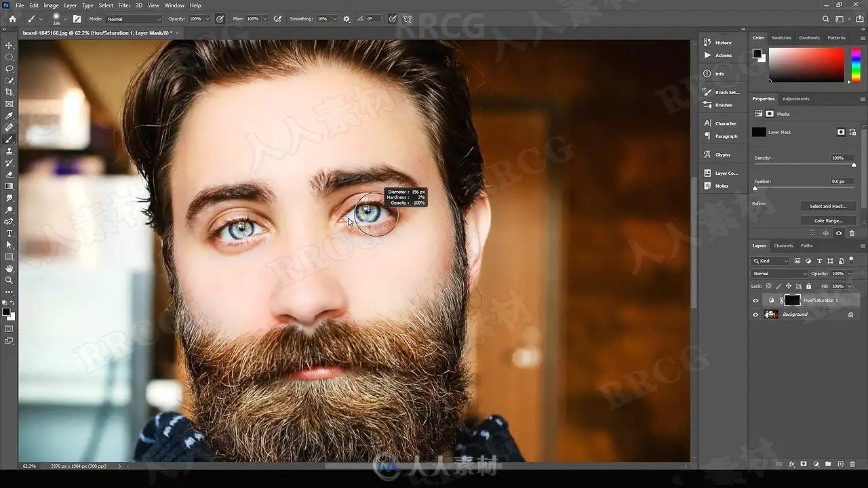
Task: Open the search icon at top right
Action: click(825, 19)
